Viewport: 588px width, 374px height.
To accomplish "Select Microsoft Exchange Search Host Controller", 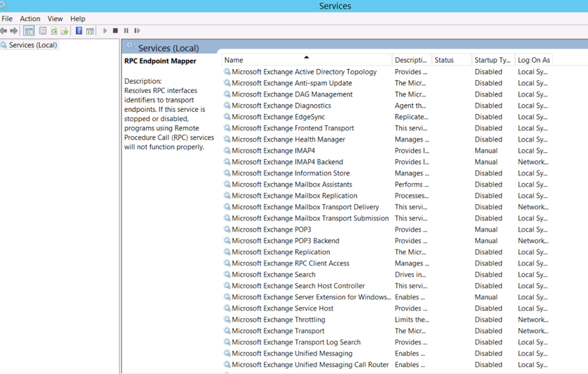I will pyautogui.click(x=298, y=285).
